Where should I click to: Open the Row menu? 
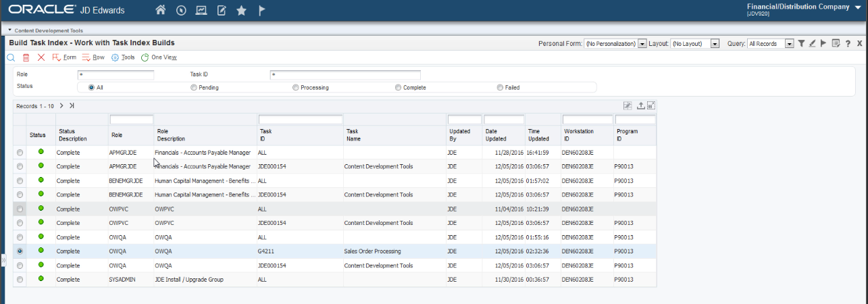pyautogui.click(x=93, y=57)
